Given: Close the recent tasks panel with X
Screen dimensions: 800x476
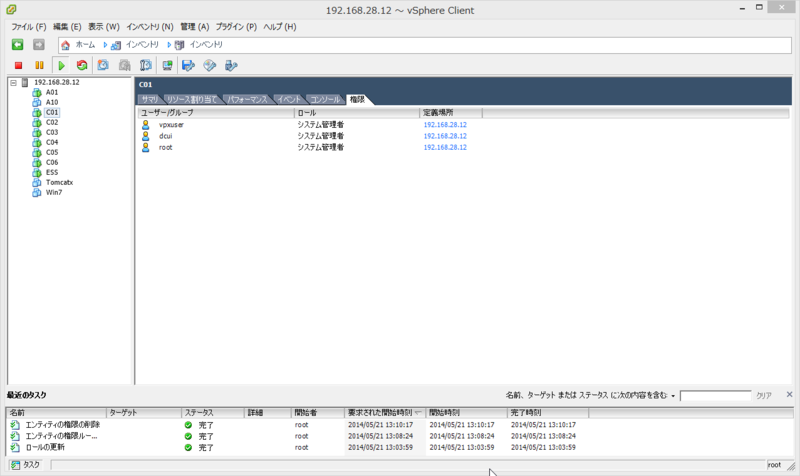Looking at the screenshot, I should pyautogui.click(x=789, y=394).
